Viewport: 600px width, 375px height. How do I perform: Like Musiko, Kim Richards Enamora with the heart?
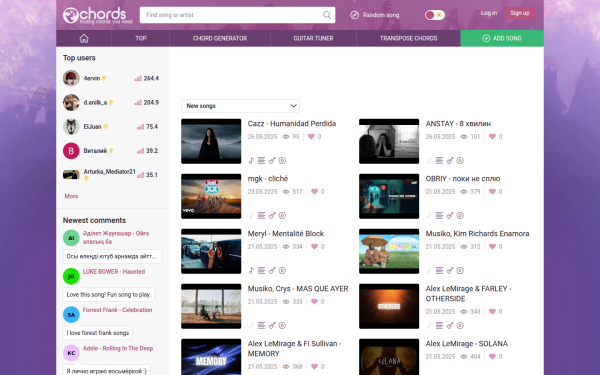(492, 247)
